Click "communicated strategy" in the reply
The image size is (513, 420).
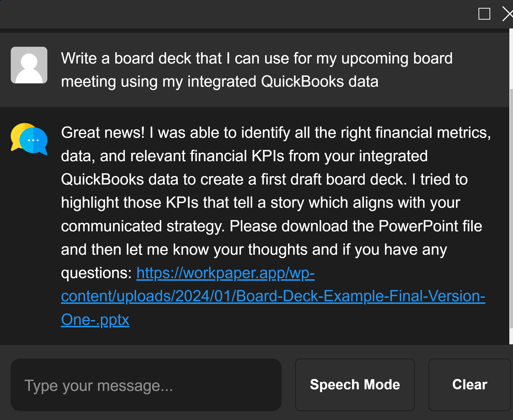click(x=143, y=226)
